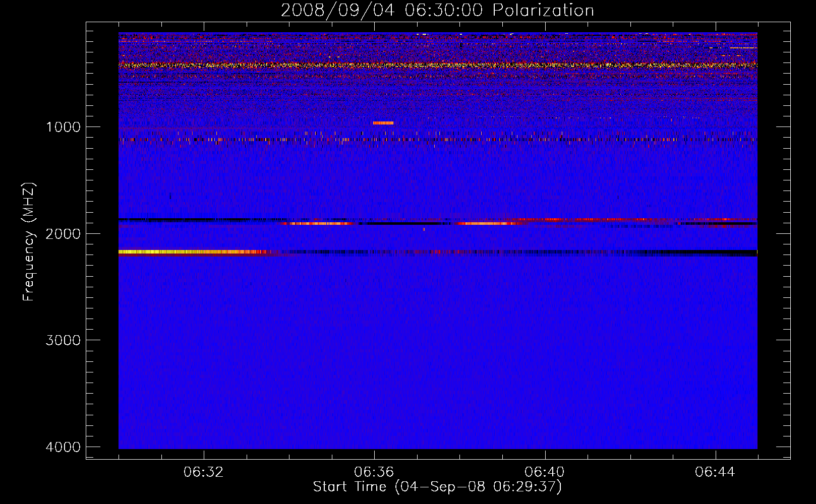Click the plot title '2008/09/04 06:30:00 Polarization'
Screen dimensions: 816x504
pos(437,10)
